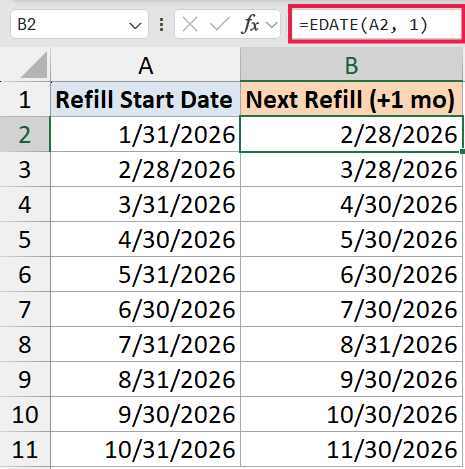Viewport: 465px width, 469px height.
Task: Select row 9 header
Action: click(25, 379)
